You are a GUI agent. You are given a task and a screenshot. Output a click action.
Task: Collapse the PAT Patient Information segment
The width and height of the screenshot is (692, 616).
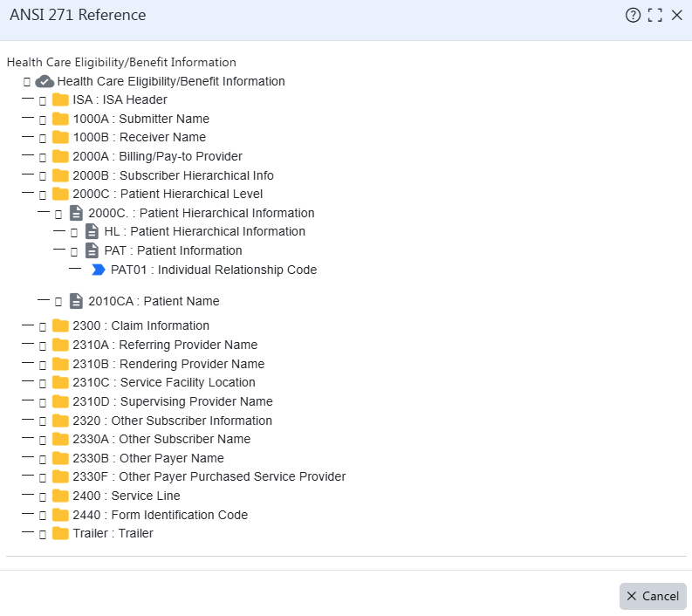(x=74, y=252)
